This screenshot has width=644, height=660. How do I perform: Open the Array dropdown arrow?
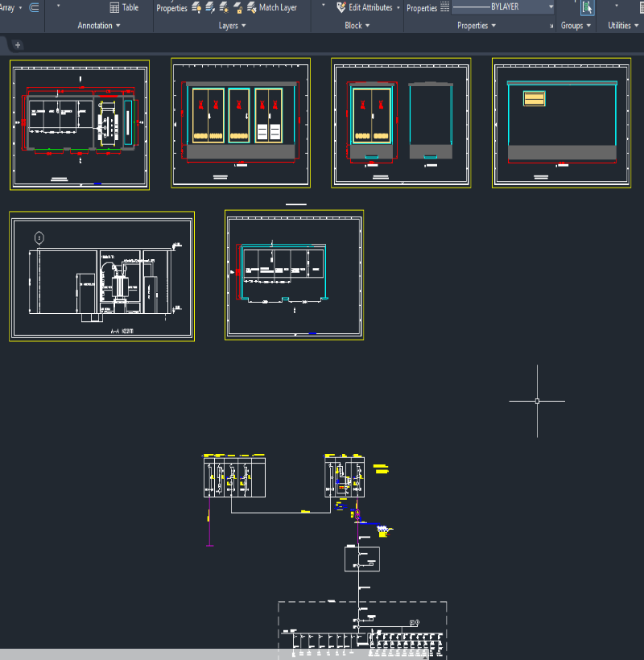tap(20, 8)
